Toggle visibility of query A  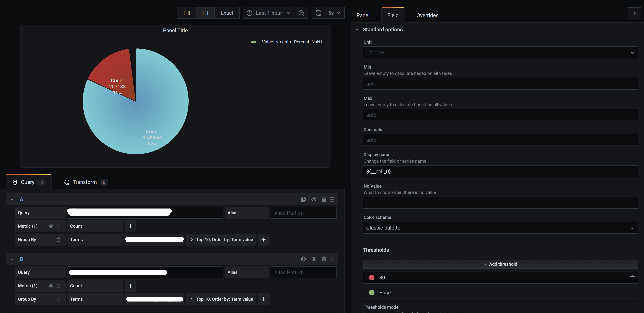(314, 199)
